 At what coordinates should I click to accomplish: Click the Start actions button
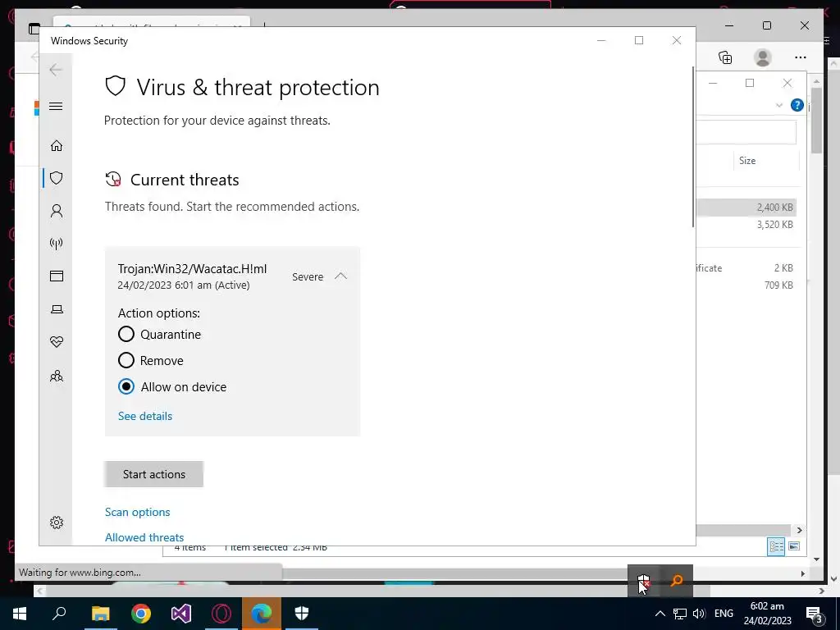click(x=153, y=474)
